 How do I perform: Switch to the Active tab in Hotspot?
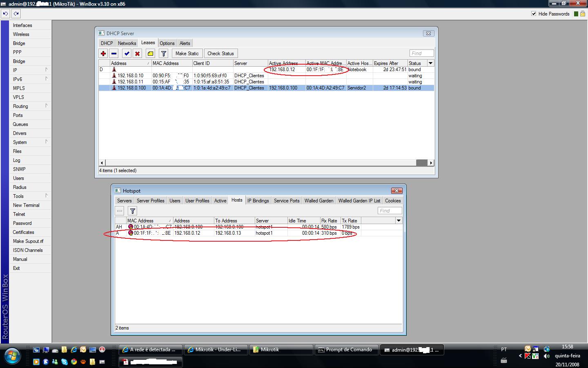220,200
